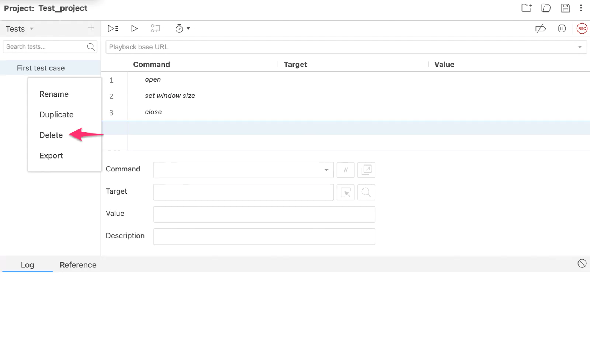The image size is (590, 364).
Task: Add a new test case
Action: click(x=91, y=28)
